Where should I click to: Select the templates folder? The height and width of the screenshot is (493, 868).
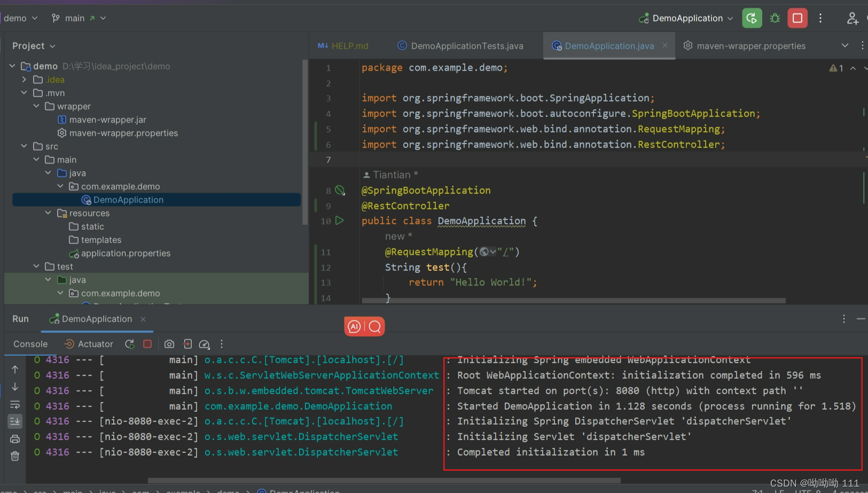click(95, 240)
